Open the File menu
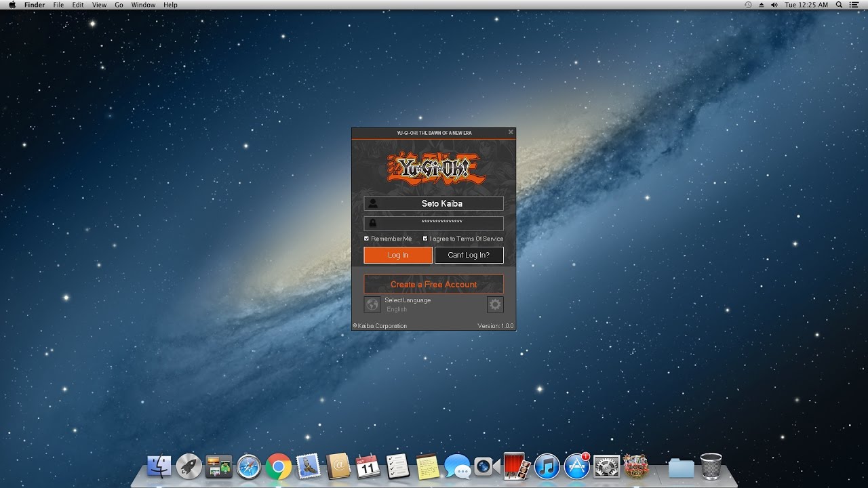This screenshot has width=868, height=488. point(59,5)
